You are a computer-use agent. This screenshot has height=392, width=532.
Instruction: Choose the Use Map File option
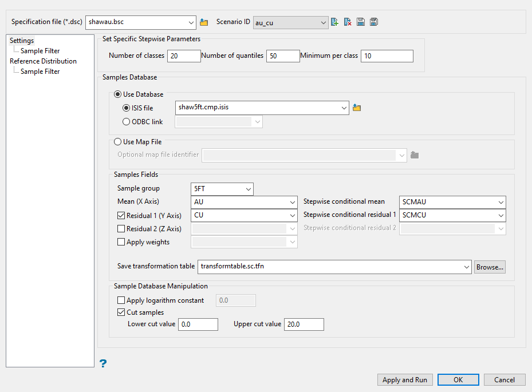tap(118, 142)
